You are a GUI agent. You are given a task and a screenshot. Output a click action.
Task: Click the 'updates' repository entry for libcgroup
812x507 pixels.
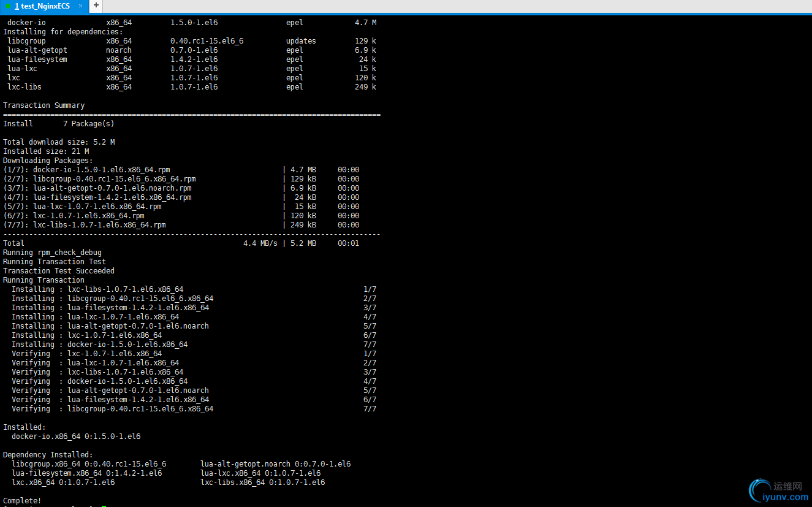point(301,41)
